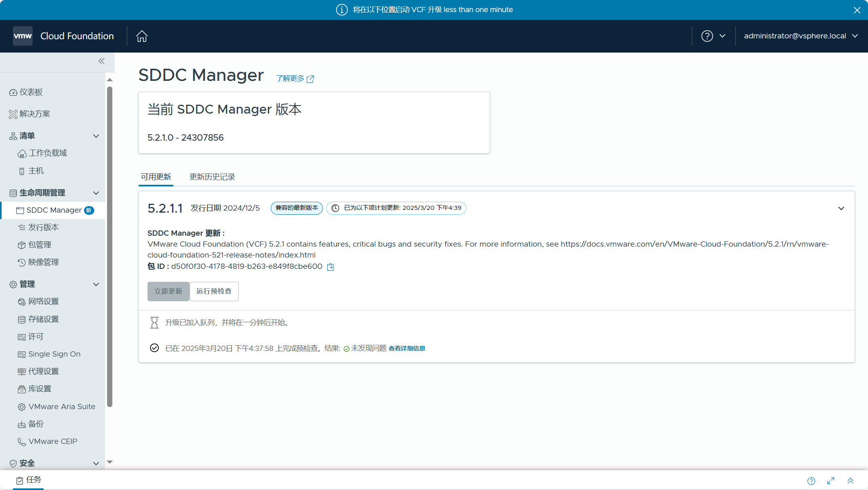Open tasks panel with double-up arrow
This screenshot has height=490, width=868.
click(850, 481)
